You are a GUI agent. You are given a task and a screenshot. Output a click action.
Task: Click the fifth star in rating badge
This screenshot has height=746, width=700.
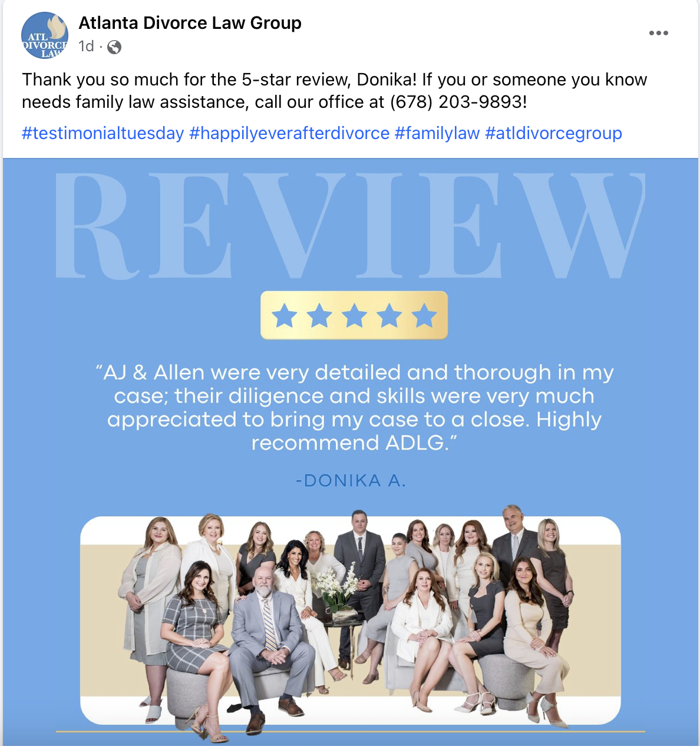pos(424,315)
